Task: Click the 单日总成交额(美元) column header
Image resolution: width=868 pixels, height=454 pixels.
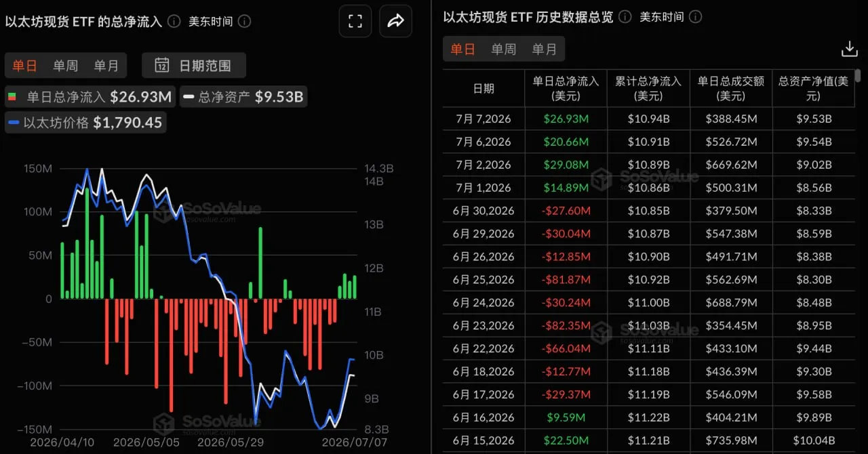Action: coord(731,88)
